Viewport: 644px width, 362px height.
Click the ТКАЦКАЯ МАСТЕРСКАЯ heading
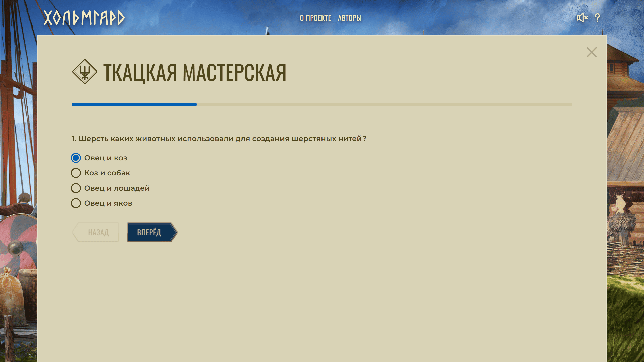[194, 73]
